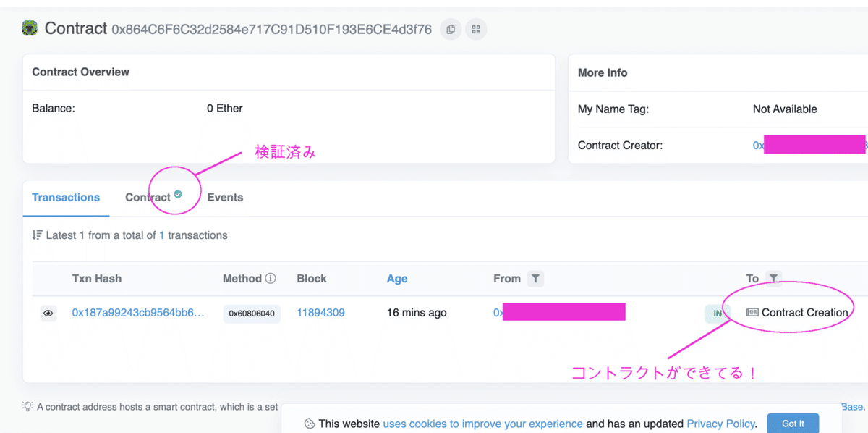
Task: Click total of 1 transactions link
Action: coord(162,235)
